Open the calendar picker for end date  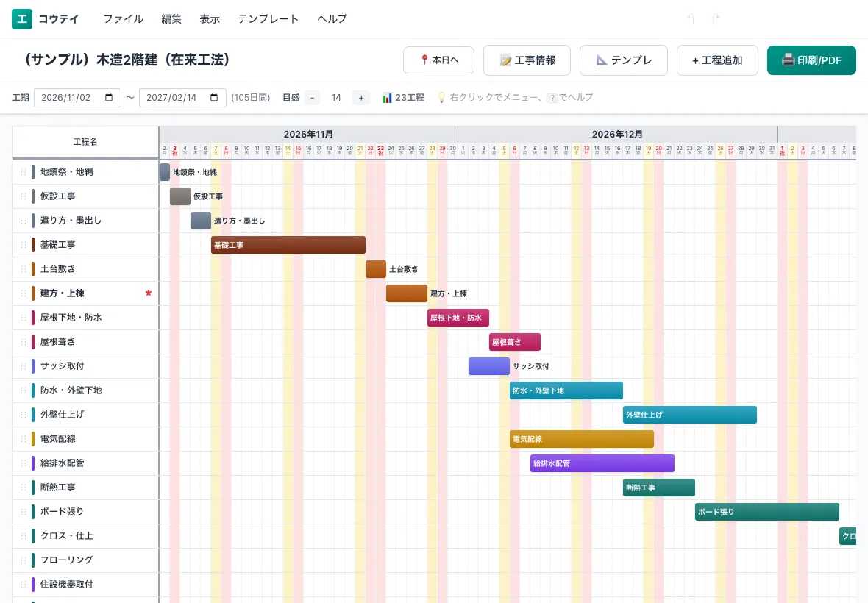(x=214, y=97)
